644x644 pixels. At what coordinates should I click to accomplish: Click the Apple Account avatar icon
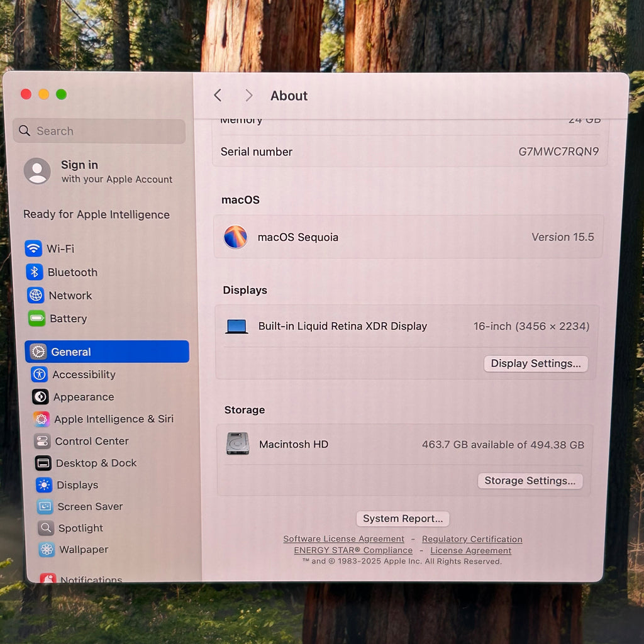37,171
